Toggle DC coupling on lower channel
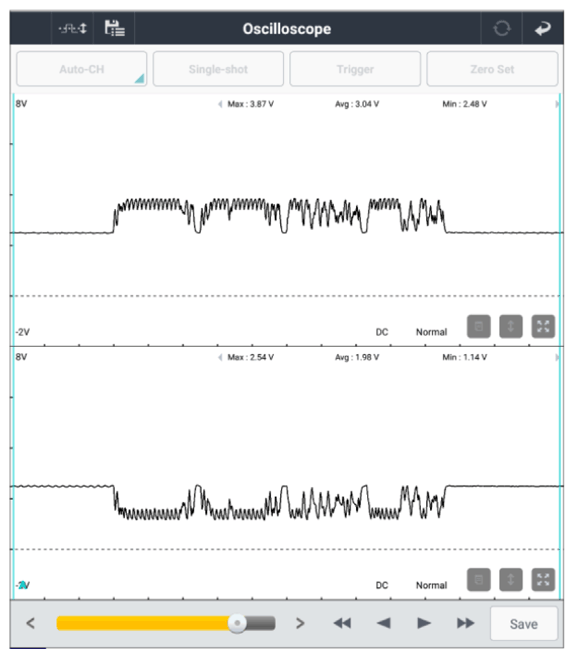Image resolution: width=574 pixels, height=658 pixels. tap(382, 585)
